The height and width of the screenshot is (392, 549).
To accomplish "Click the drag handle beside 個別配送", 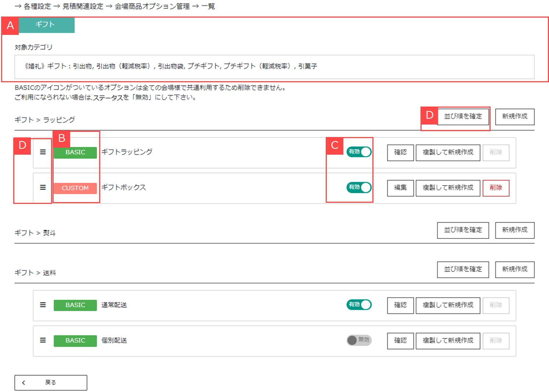I will pos(43,340).
